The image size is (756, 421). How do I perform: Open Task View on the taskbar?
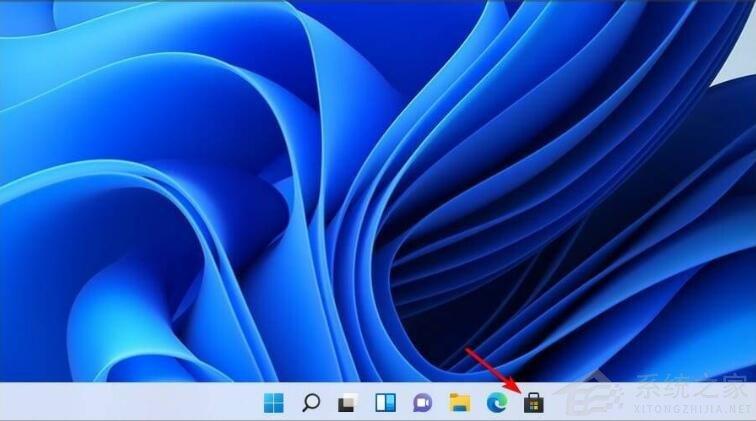(348, 403)
